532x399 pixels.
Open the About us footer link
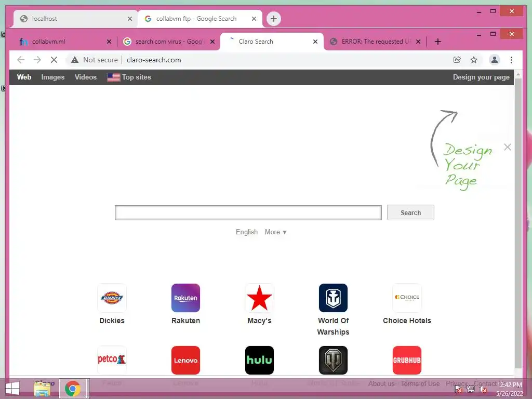381,383
